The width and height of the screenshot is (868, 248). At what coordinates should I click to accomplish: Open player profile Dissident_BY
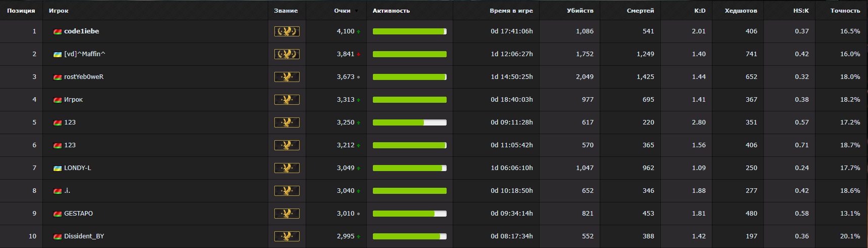84,236
